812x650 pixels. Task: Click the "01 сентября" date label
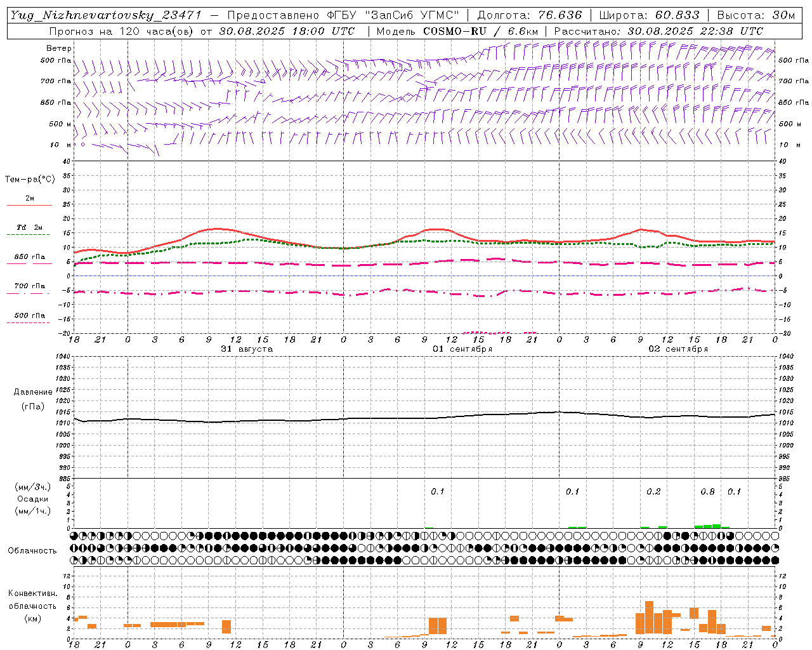[462, 349]
